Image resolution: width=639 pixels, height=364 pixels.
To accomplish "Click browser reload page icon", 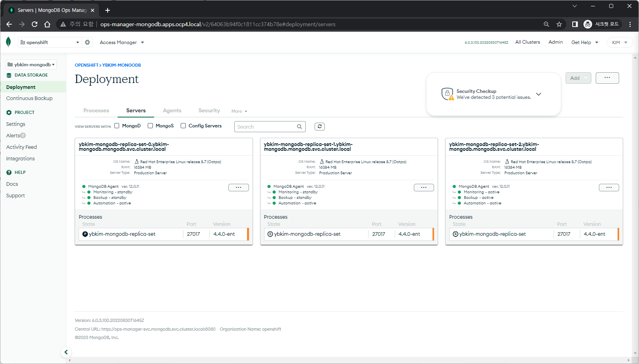I will click(35, 24).
